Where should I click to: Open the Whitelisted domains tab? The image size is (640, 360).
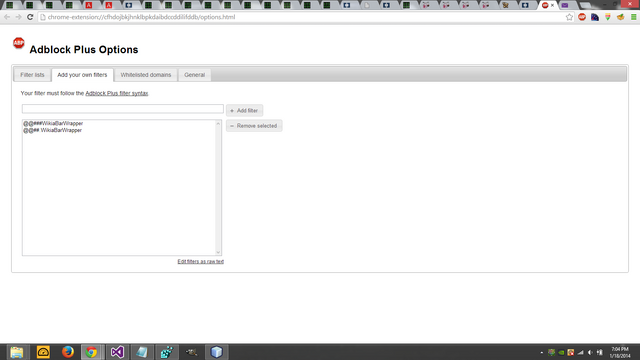tap(146, 75)
